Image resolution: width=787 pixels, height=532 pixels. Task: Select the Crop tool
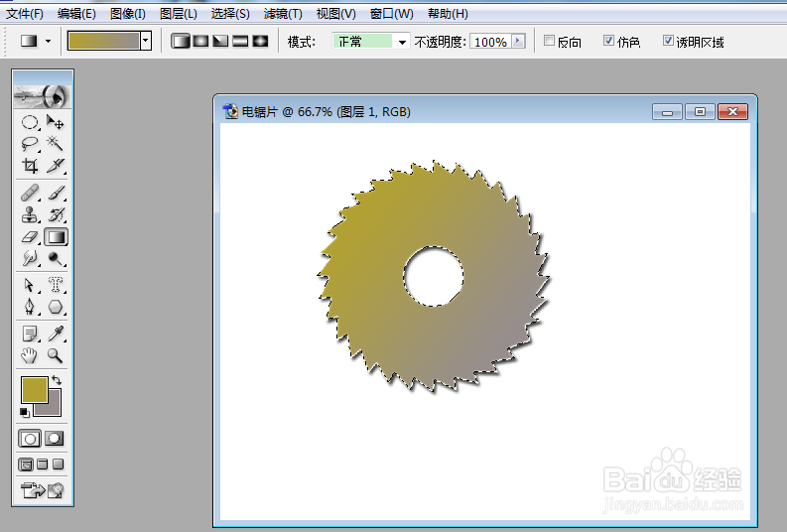pos(30,166)
